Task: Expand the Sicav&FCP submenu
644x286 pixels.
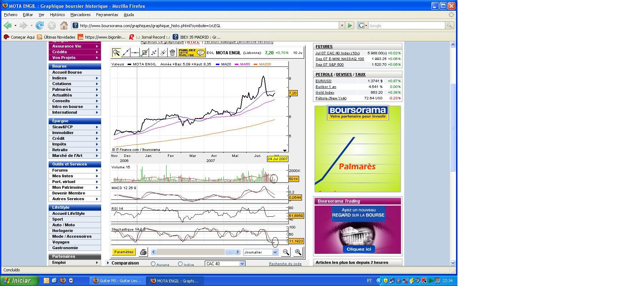Action: (x=97, y=127)
